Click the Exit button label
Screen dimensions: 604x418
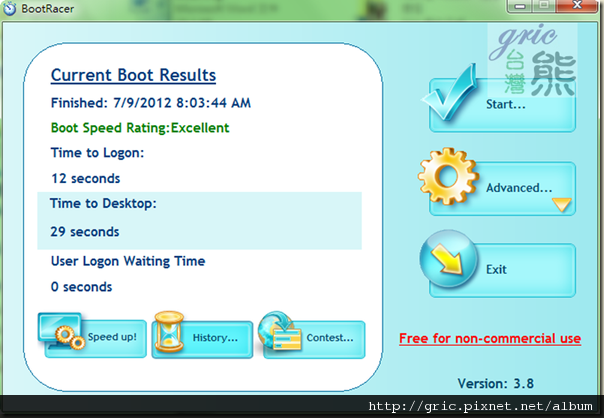tap(496, 269)
